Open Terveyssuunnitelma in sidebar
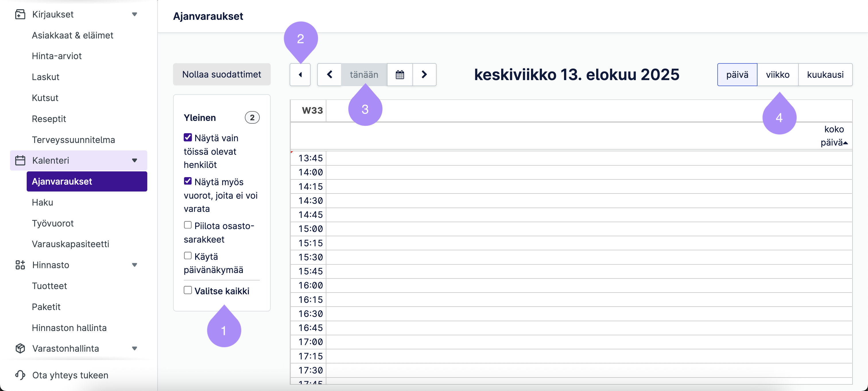The width and height of the screenshot is (868, 391). coord(73,140)
